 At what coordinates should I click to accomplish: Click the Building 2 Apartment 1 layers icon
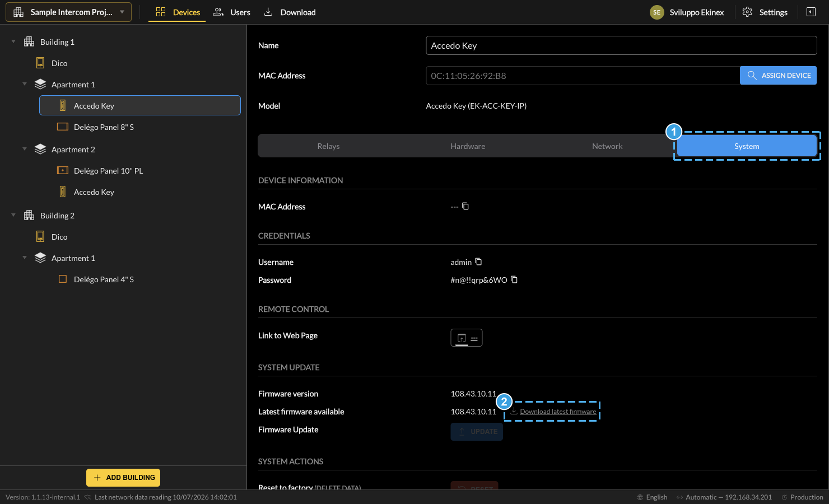tap(40, 258)
